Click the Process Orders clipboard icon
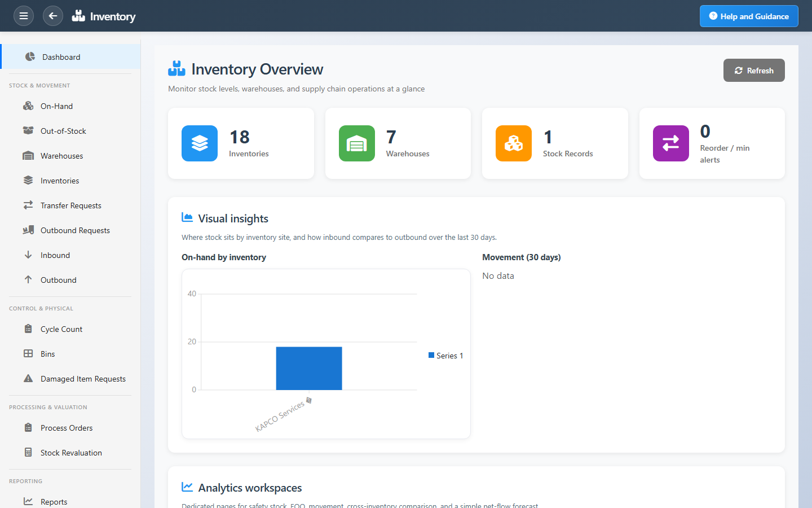Screen dimensions: 812x508 pos(28,427)
